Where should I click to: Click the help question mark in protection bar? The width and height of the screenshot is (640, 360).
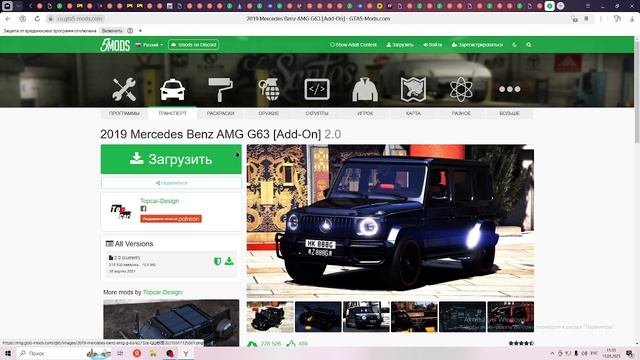click(x=130, y=31)
